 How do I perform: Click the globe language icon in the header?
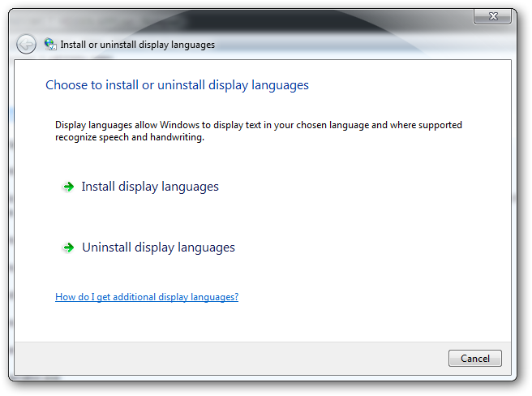click(x=50, y=44)
